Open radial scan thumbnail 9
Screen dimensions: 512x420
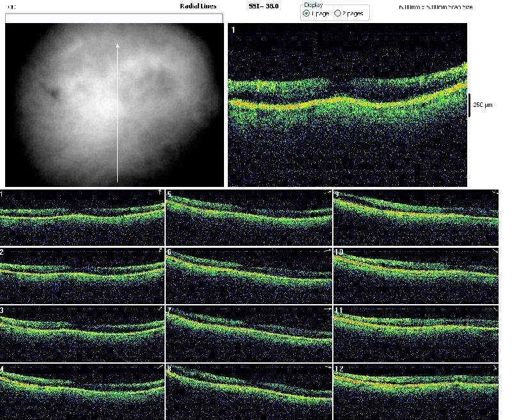416,218
